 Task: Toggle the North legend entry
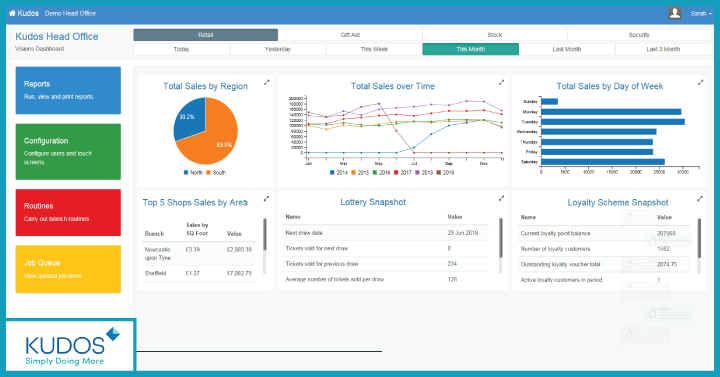click(x=193, y=173)
